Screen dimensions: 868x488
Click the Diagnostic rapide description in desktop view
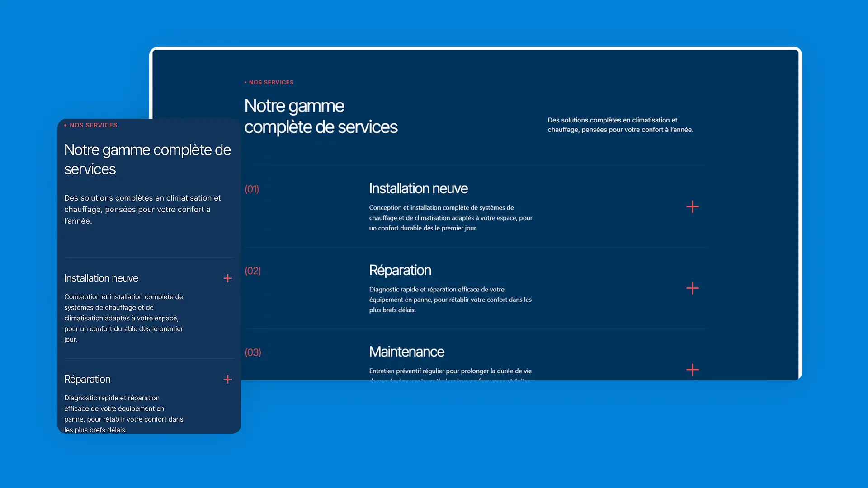[450, 300]
